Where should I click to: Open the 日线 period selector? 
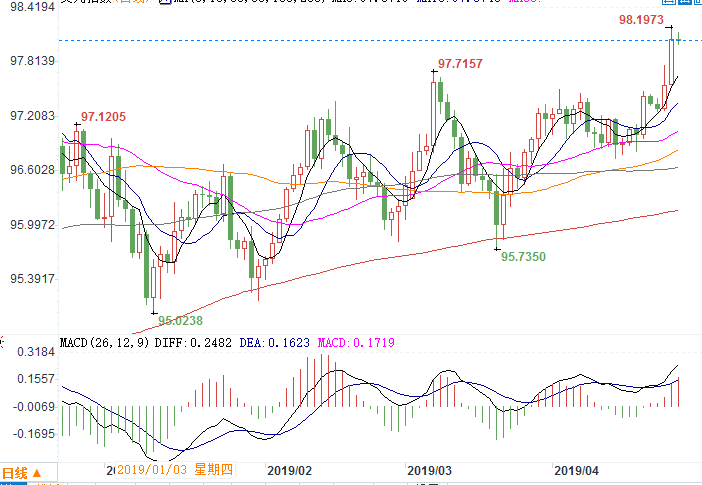coord(21,472)
